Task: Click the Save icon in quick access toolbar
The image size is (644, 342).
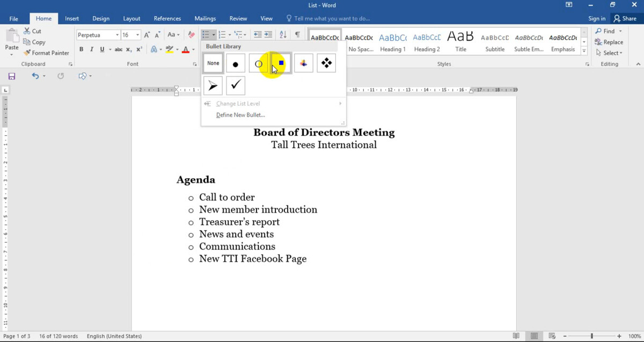Action: (x=12, y=76)
